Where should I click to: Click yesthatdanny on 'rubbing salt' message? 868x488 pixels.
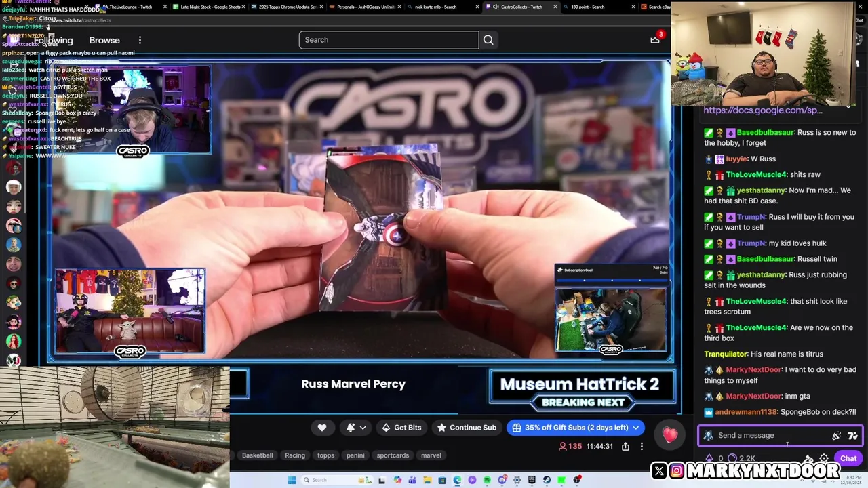[761, 274]
